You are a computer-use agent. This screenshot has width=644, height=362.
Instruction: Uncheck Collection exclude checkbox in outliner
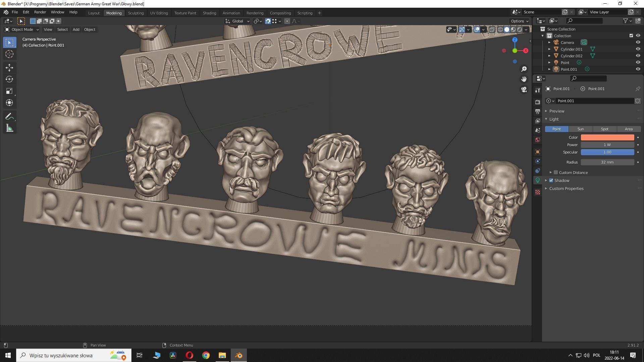pos(631,36)
